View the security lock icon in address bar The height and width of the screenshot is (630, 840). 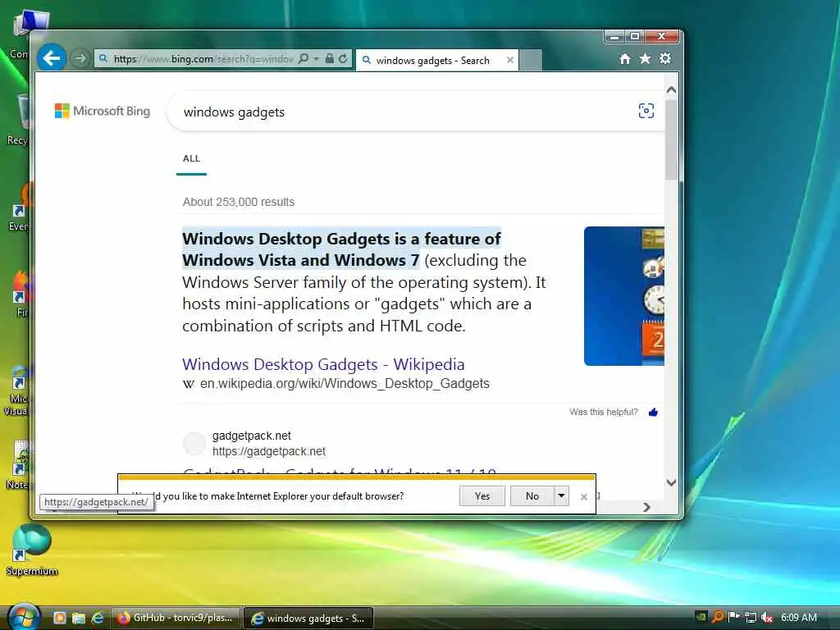330,58
